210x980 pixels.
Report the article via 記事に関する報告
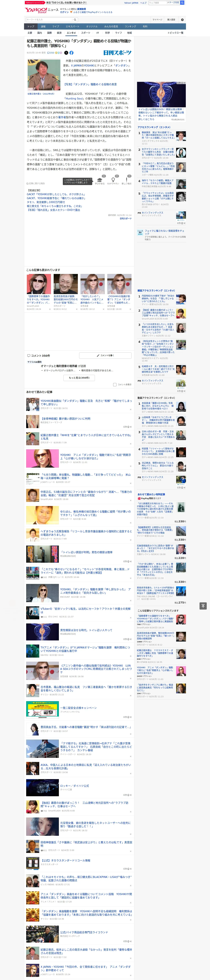(x=35, y=183)
